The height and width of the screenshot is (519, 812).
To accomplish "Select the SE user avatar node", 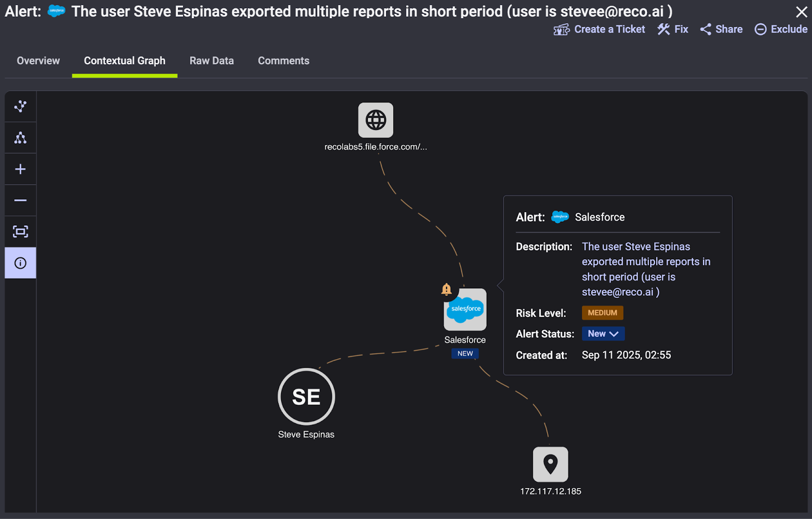I will click(x=306, y=396).
